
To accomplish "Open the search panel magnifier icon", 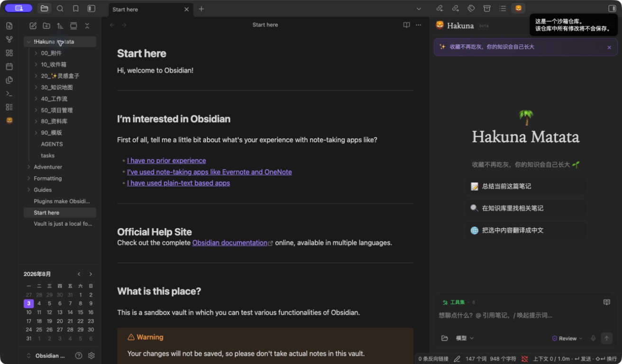I will pos(60,9).
